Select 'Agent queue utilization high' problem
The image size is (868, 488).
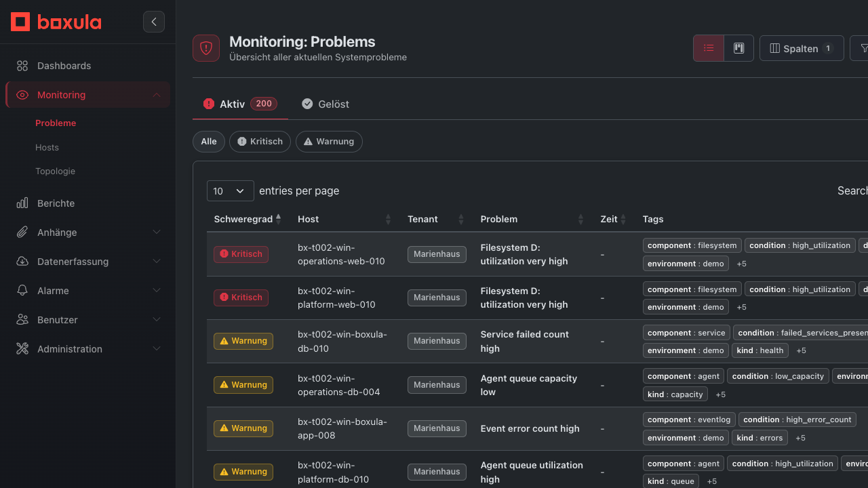(532, 472)
